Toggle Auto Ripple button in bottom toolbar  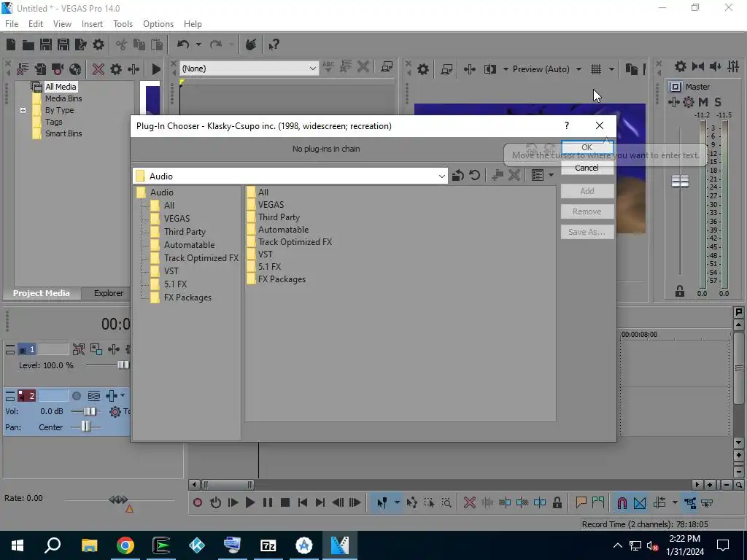[x=659, y=502]
